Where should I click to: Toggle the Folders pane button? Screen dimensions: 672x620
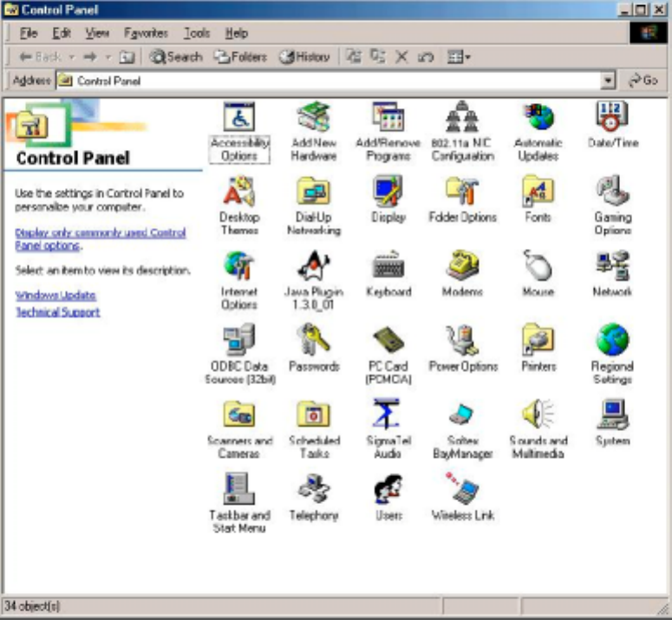[240, 56]
